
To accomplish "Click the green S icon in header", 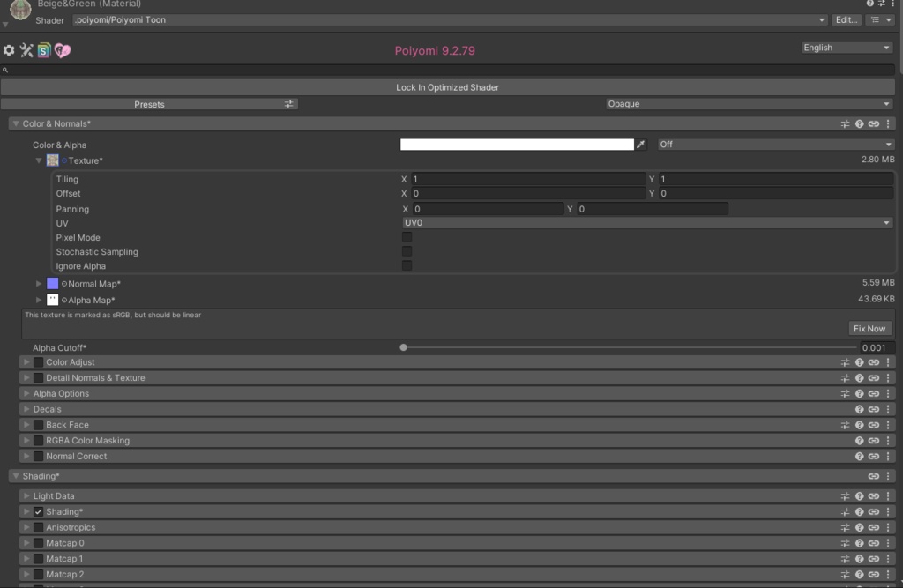I will (44, 50).
